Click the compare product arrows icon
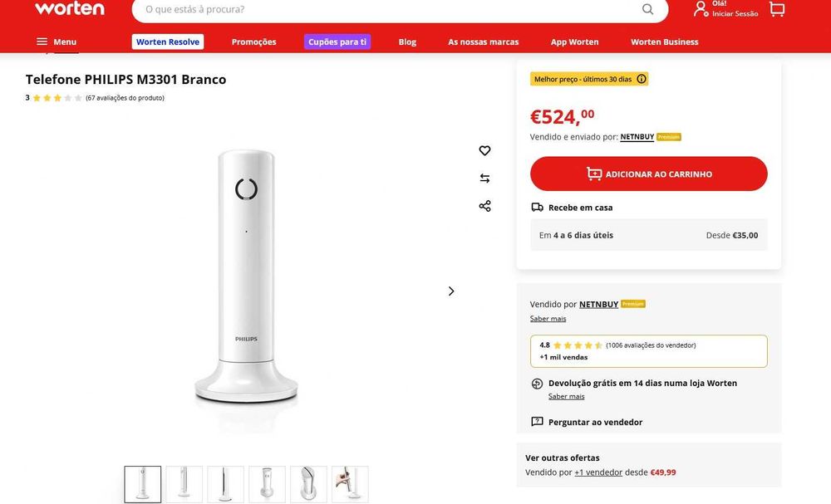Viewport: 831px width, 504px height. [484, 178]
